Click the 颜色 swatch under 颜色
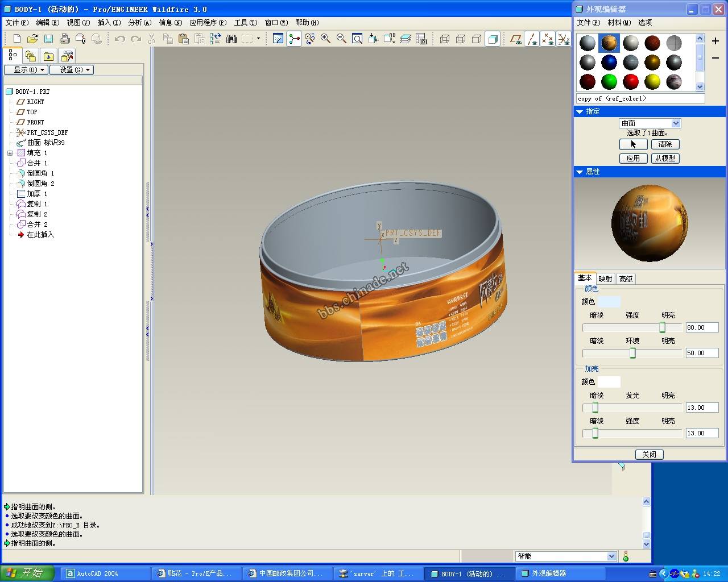Screen dimensions: 728x582 (x=609, y=302)
